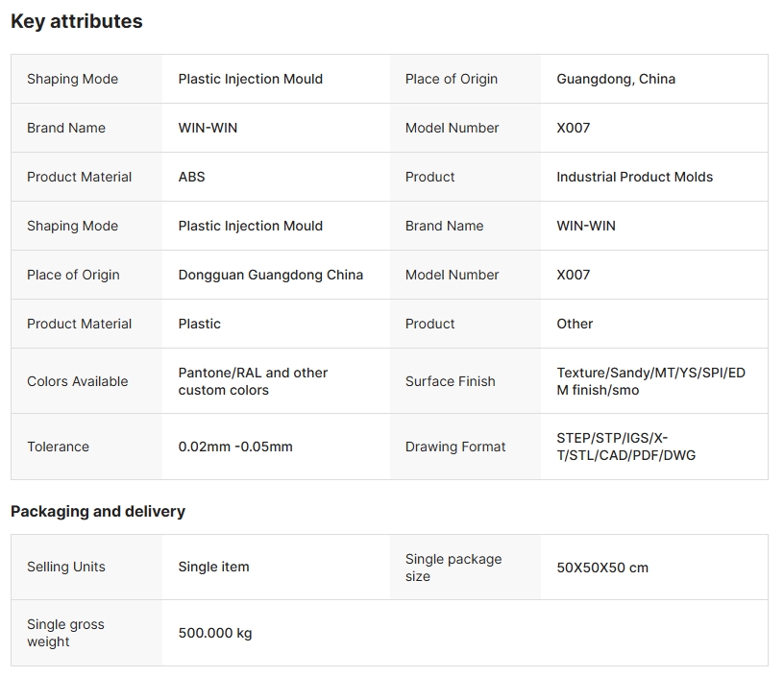Click the Tolerance label

pyautogui.click(x=58, y=447)
